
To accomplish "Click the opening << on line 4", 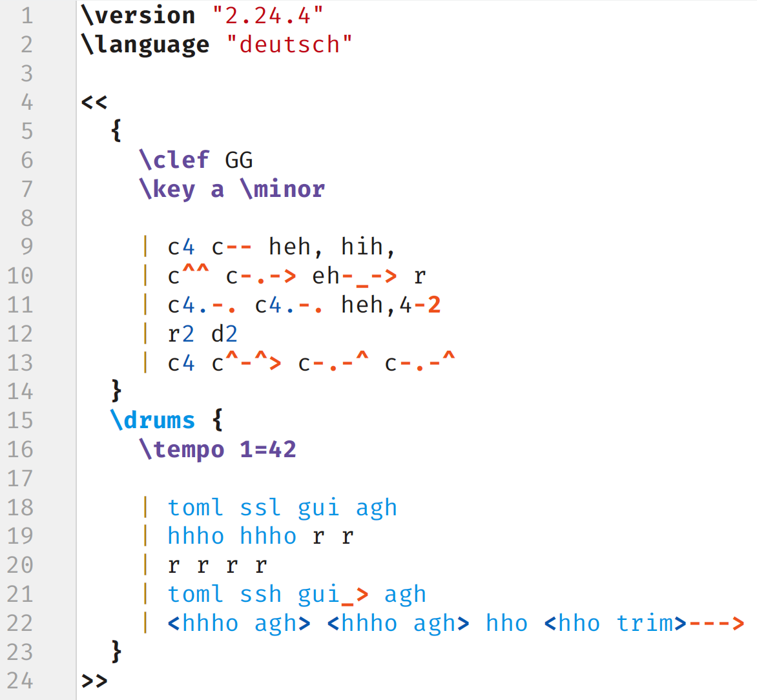I will tap(94, 102).
